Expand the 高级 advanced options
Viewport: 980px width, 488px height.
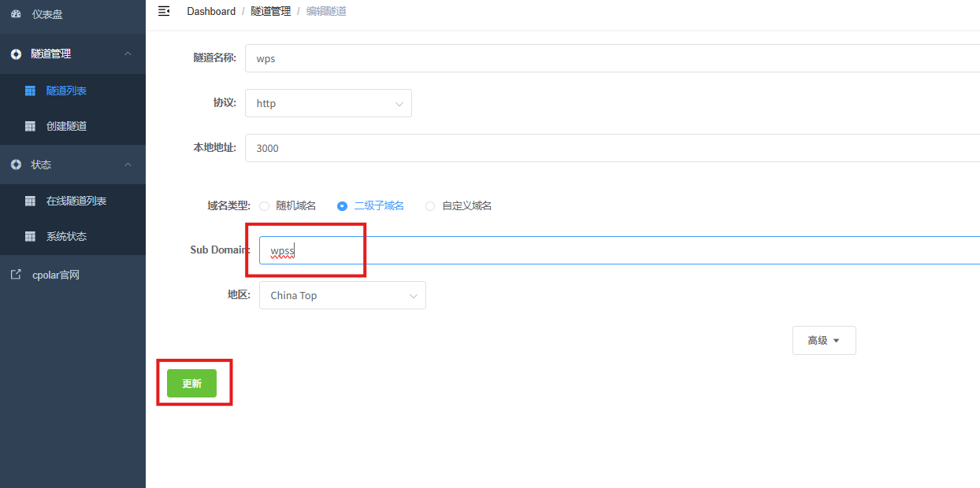point(823,341)
